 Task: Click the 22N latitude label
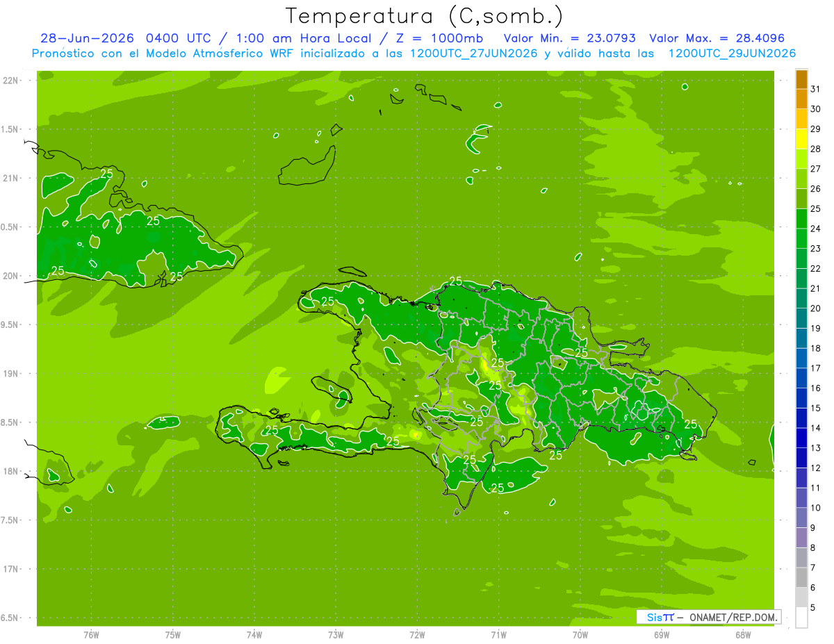click(10, 81)
